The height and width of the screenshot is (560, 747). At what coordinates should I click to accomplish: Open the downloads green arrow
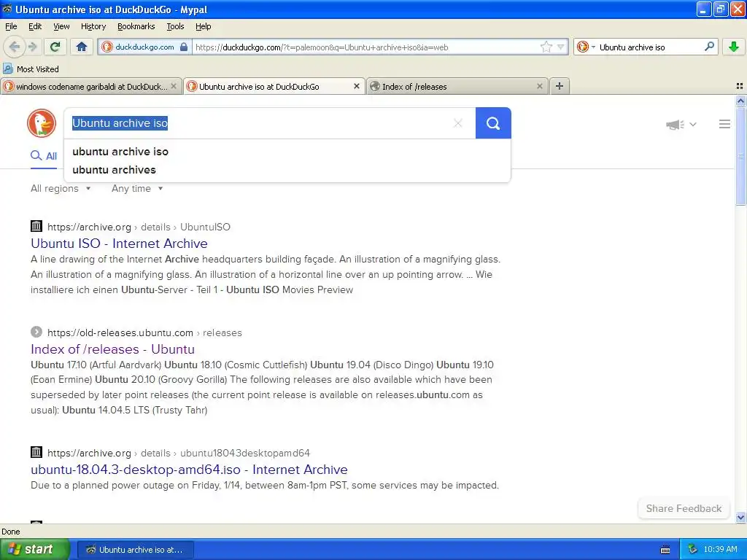tap(733, 47)
